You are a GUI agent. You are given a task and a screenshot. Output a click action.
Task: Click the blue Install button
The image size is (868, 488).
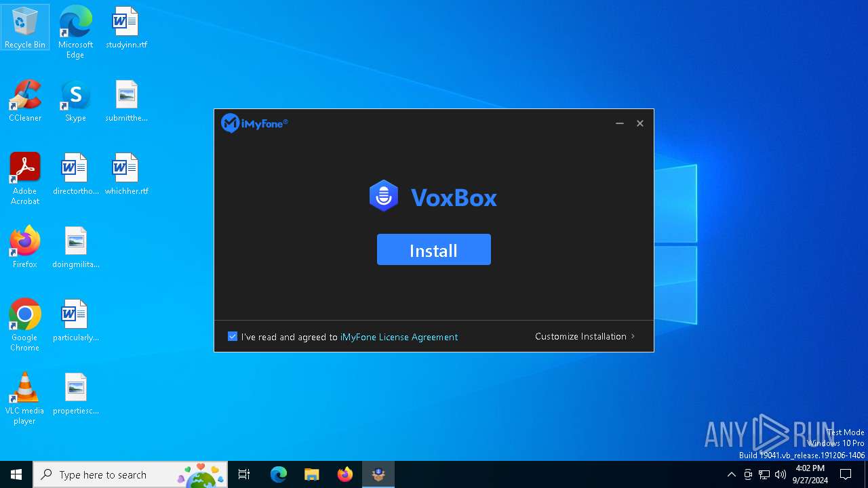[434, 249]
